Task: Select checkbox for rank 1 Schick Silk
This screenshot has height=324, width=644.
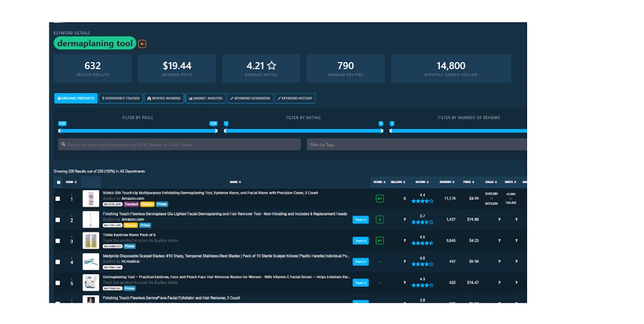Action: [x=58, y=198]
